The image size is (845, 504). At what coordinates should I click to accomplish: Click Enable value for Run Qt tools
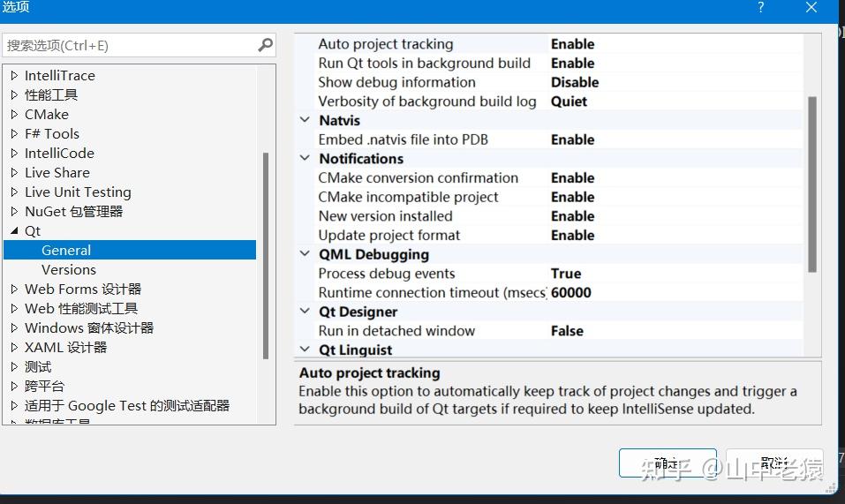(572, 63)
